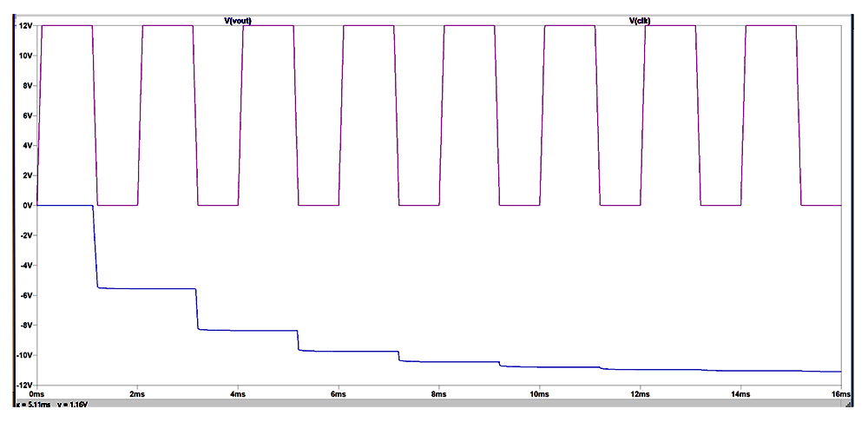
Task: Click the 4V vertical axis label
Action: point(29,146)
